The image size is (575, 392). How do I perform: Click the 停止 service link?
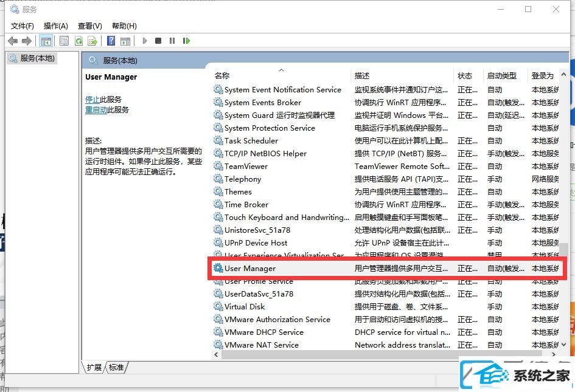[92, 99]
